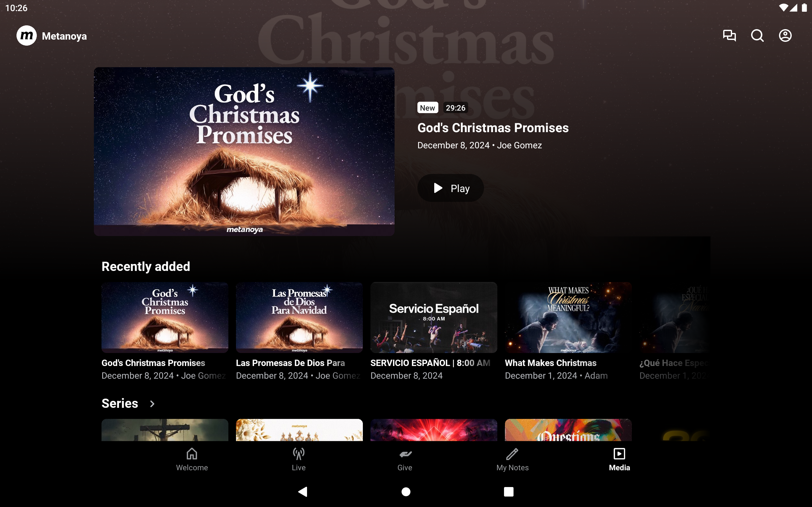812x507 pixels.
Task: Select the Media tab
Action: 619,460
